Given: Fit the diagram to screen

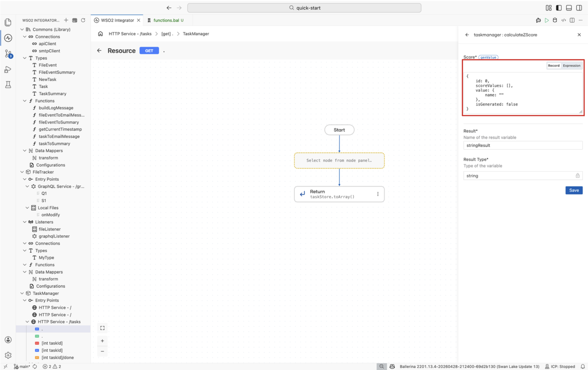Looking at the screenshot, I should [103, 328].
